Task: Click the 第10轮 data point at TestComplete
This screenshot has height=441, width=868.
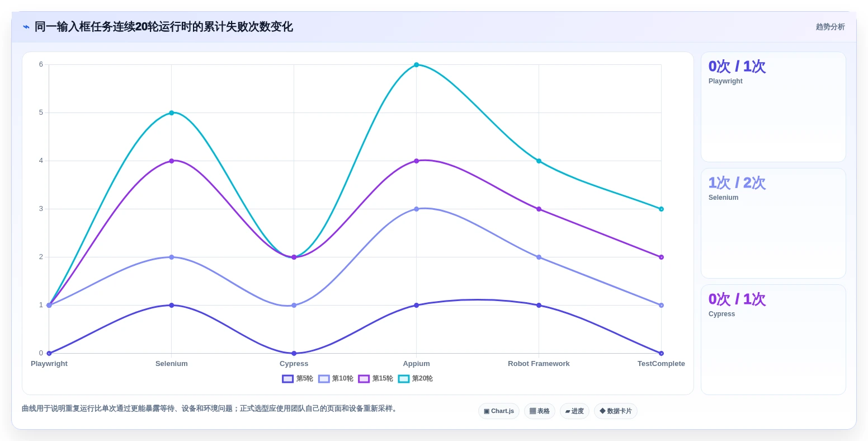Action: click(662, 306)
